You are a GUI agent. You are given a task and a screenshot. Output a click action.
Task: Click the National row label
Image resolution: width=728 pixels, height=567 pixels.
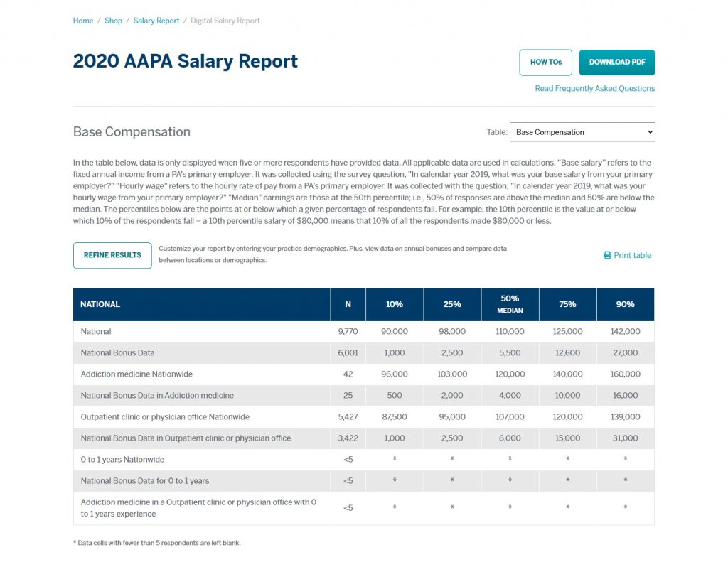(96, 332)
